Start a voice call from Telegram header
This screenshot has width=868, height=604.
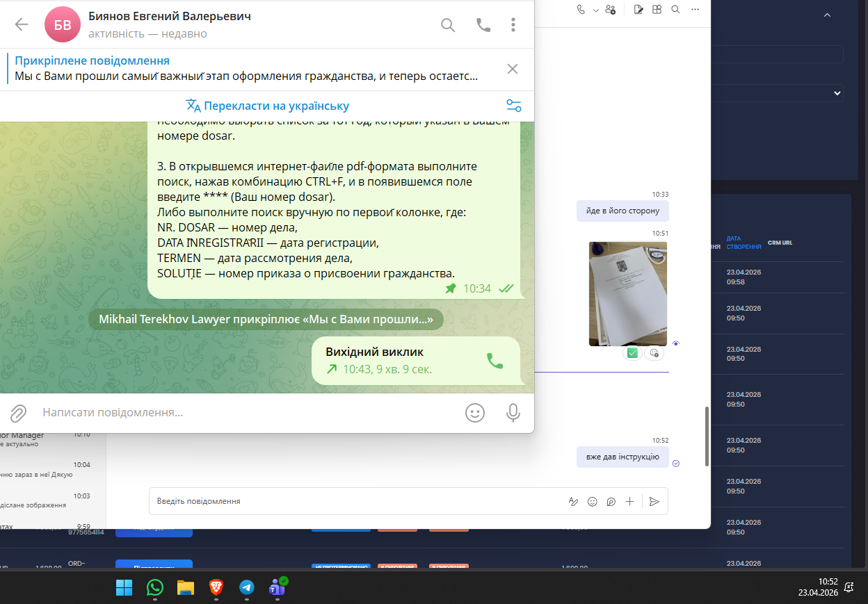pos(483,25)
